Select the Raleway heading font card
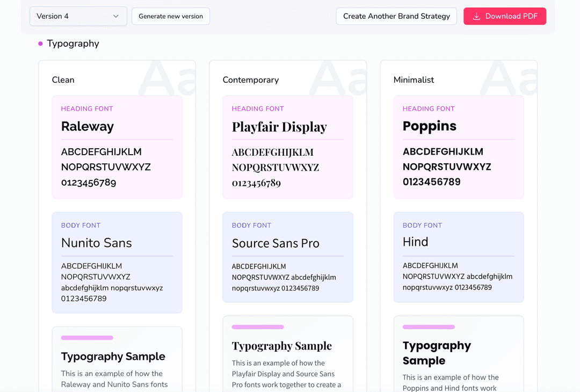The width and height of the screenshot is (580, 392). [117, 147]
